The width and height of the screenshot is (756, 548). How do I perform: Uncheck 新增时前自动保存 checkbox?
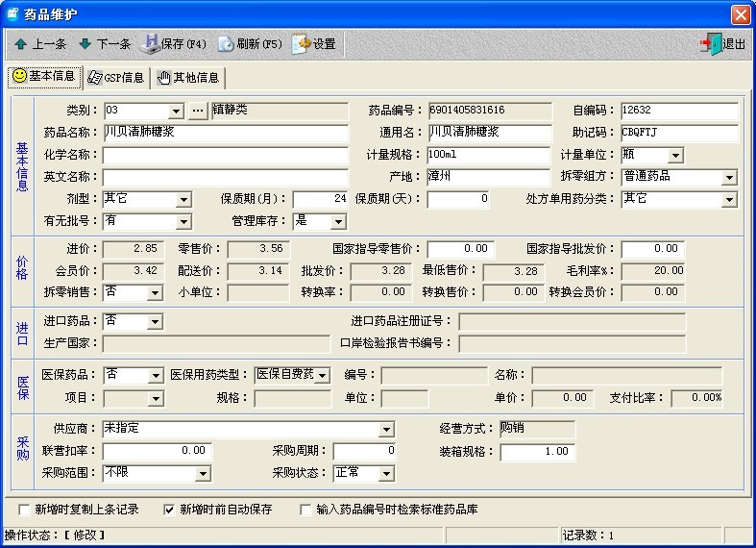point(170,510)
